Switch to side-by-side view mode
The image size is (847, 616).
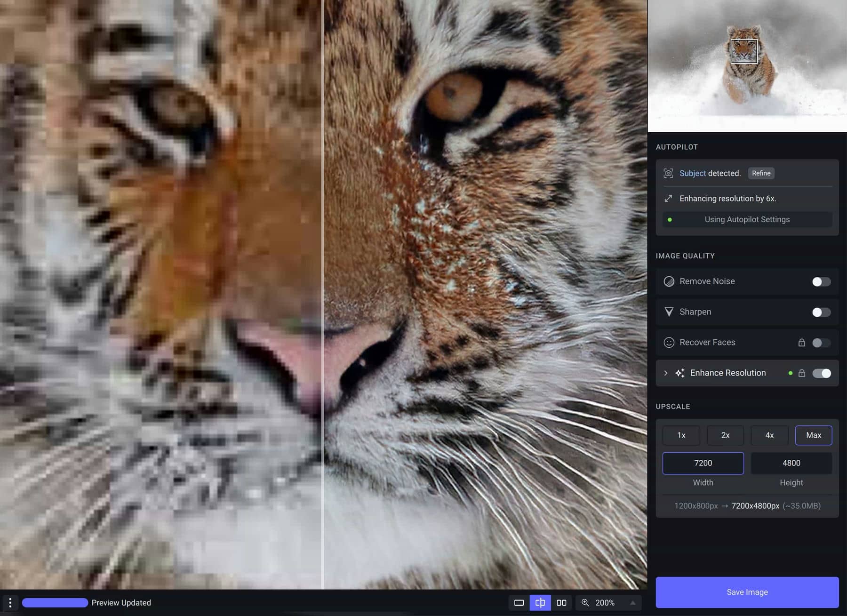(561, 603)
